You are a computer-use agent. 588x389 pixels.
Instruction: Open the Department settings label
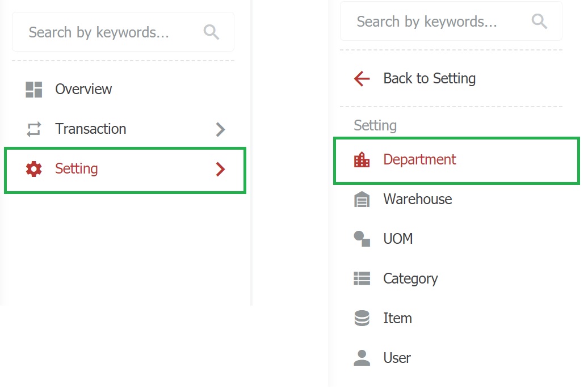coord(419,160)
